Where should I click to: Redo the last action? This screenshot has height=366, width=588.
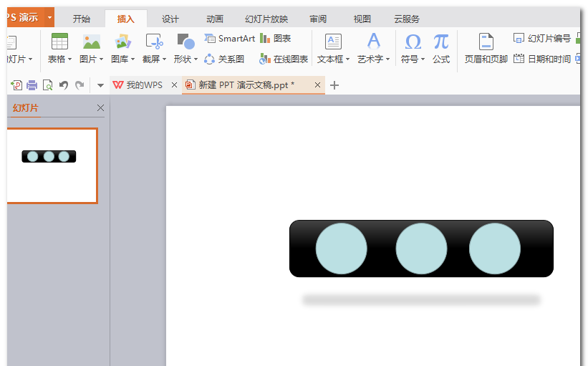pos(79,85)
